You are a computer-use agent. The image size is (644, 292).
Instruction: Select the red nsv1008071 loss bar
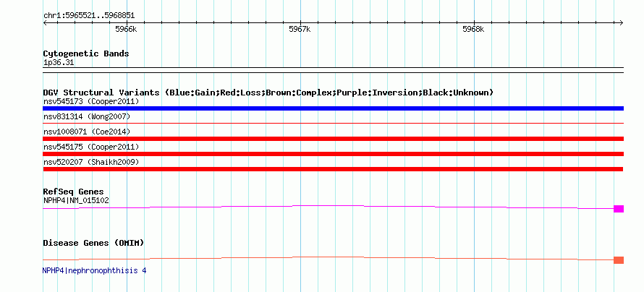click(x=333, y=139)
